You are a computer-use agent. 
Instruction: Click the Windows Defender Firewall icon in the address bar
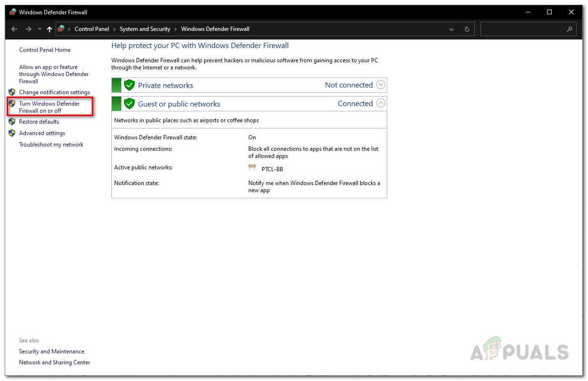tap(61, 29)
